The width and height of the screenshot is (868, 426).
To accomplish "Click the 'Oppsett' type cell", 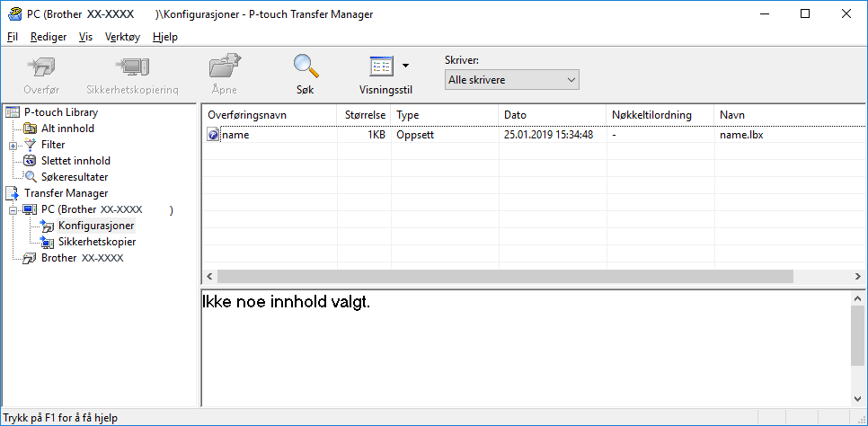I will coord(414,135).
